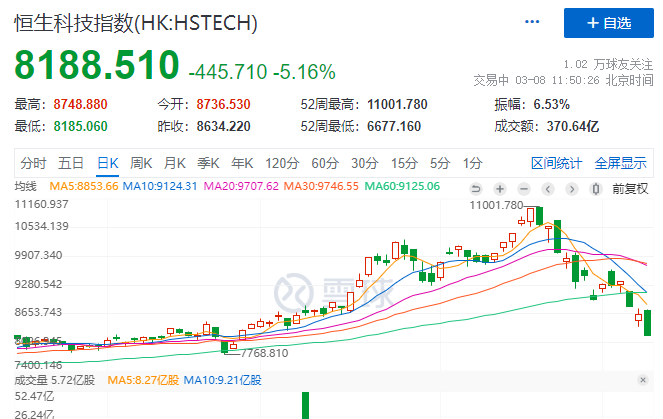Switch to 15分 interval chart

[x=404, y=163]
